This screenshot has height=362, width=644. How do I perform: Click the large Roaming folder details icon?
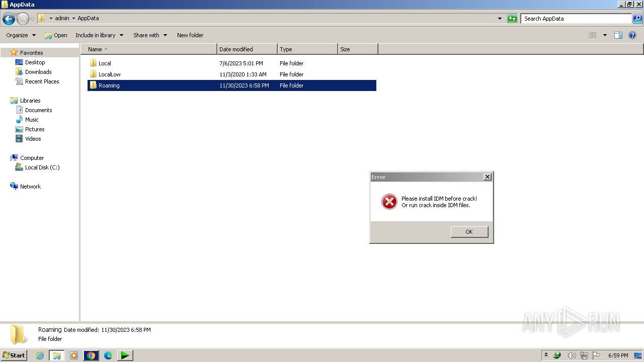[x=19, y=334]
